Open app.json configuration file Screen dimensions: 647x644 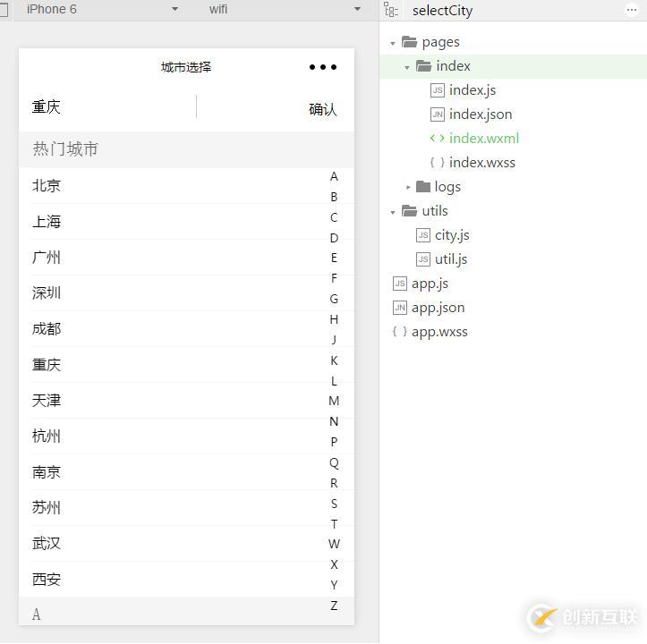click(438, 308)
